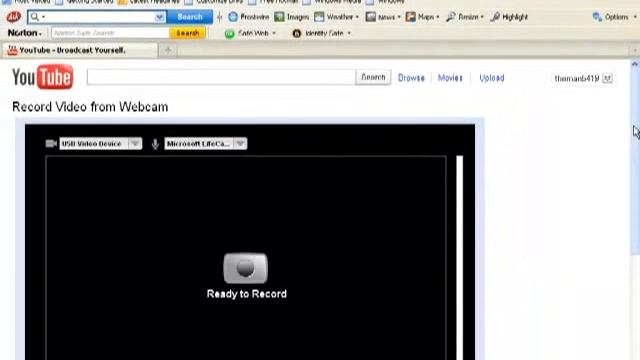Viewport: 640px width, 360px height.
Task: Open Images from the Ask toolbar
Action: 291,17
